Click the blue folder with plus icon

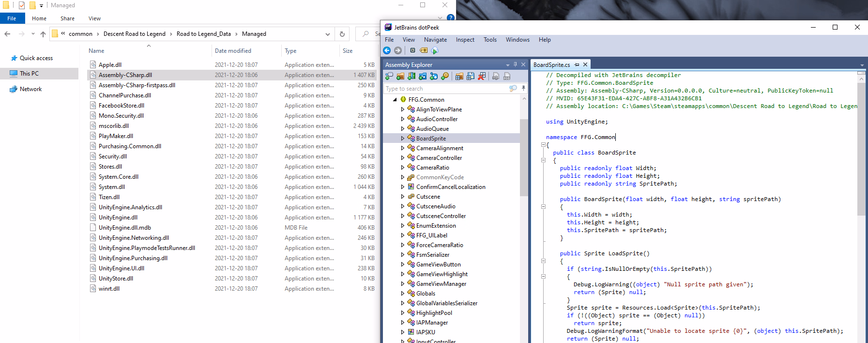click(x=423, y=76)
